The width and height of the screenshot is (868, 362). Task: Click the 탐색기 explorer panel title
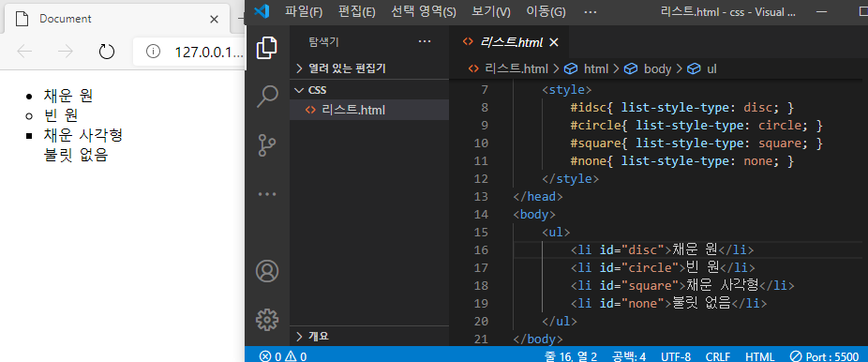(323, 41)
